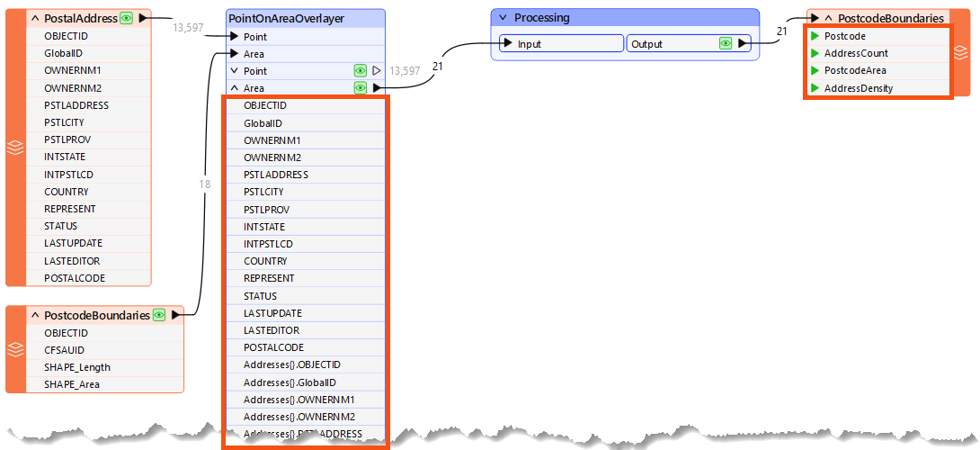The height and width of the screenshot is (450, 980).
Task: Toggle the Processing Output inspection eye
Action: point(725,43)
